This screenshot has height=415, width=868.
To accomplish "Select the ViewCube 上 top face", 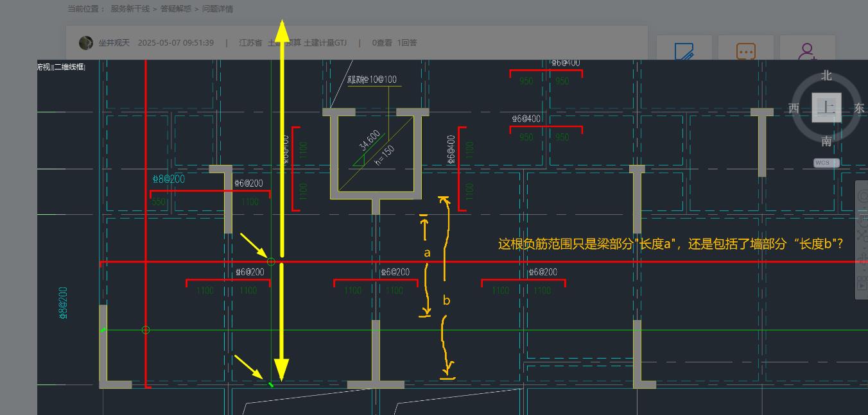I will 826,108.
